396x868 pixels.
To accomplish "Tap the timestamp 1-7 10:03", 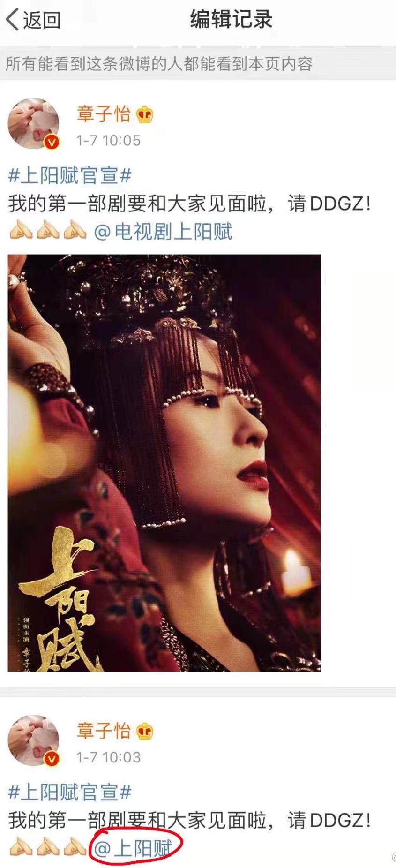I will (x=108, y=757).
